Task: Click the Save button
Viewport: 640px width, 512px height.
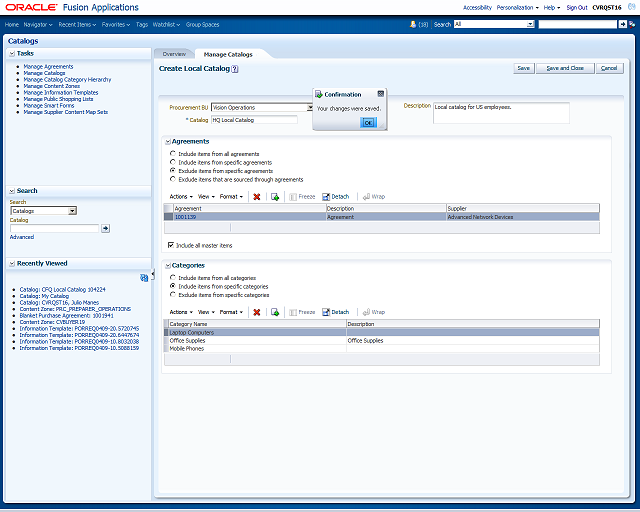Action: tap(524, 68)
